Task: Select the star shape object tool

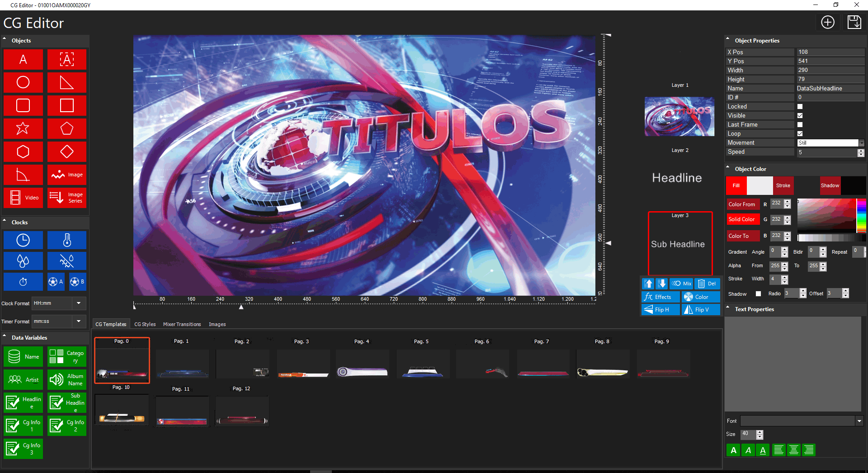Action: coord(23,128)
